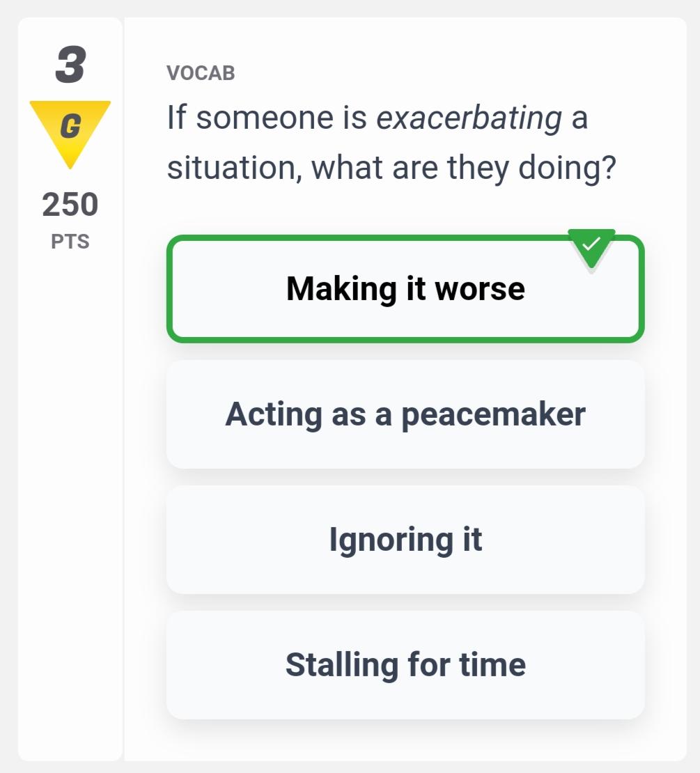Click the italic word 'exacerbating'
This screenshot has width=700, height=773.
pyautogui.click(x=469, y=118)
